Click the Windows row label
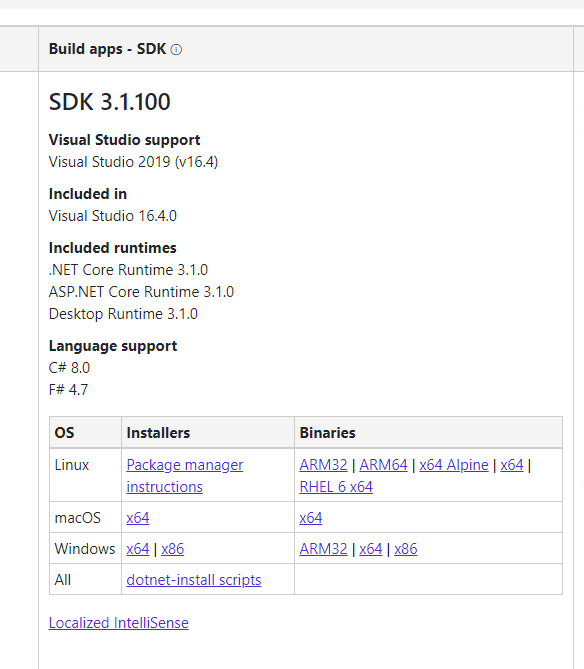This screenshot has width=584, height=669. click(85, 549)
